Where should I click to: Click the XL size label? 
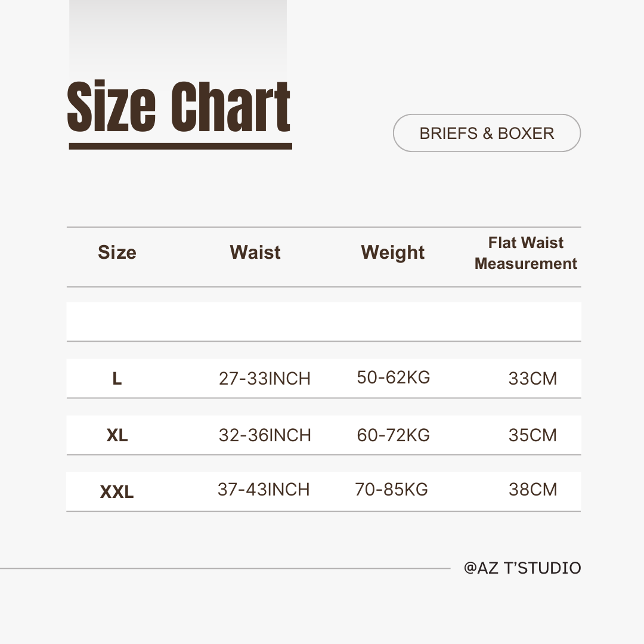[117, 435]
